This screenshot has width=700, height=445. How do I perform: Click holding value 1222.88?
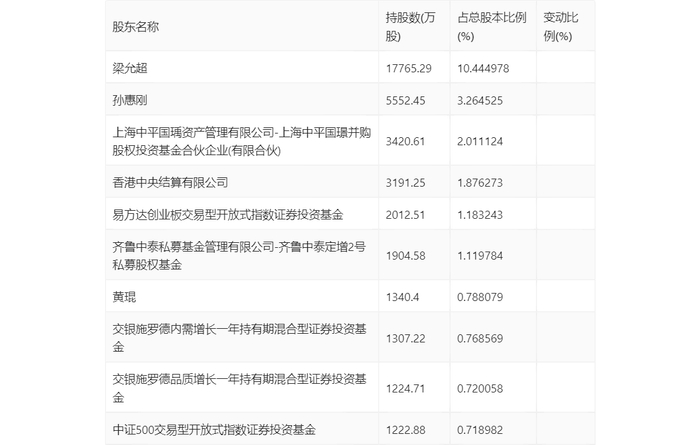(405, 430)
